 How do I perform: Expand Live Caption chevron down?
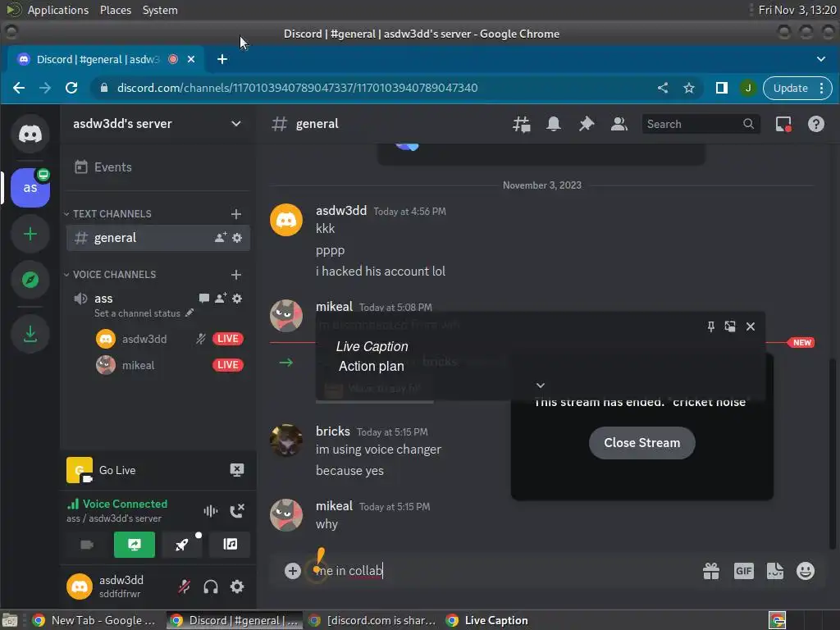click(x=541, y=386)
